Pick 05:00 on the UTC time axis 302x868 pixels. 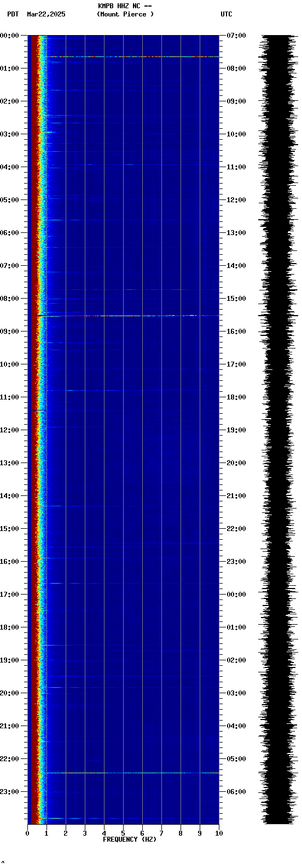[x=236, y=759]
